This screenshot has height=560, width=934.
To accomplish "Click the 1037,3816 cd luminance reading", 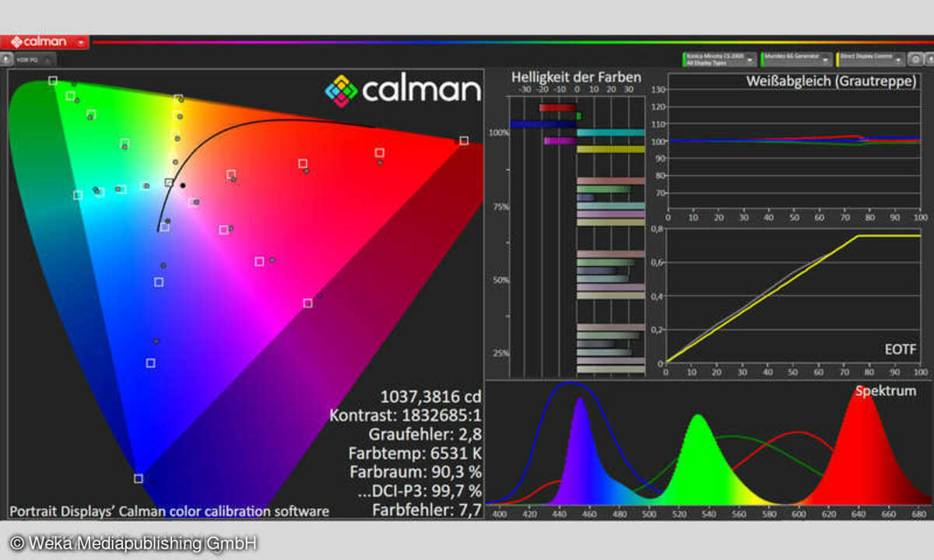I will (x=430, y=396).
